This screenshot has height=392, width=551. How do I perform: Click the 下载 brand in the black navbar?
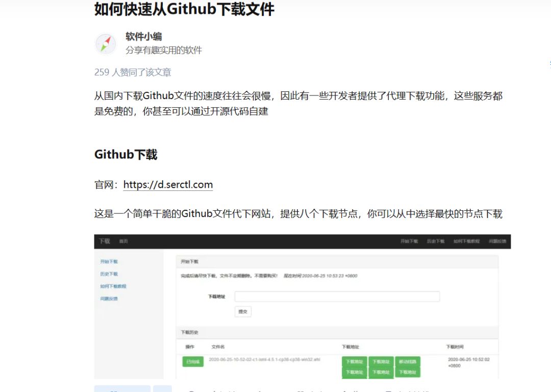pos(105,241)
